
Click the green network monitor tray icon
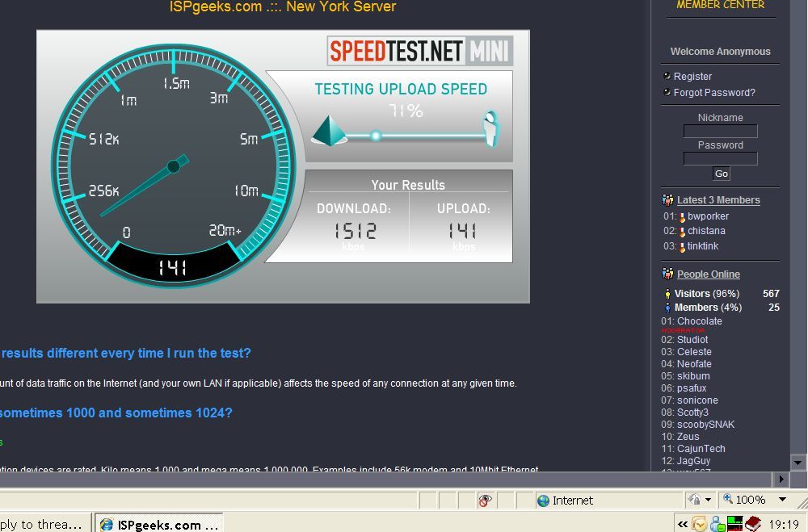[734, 524]
